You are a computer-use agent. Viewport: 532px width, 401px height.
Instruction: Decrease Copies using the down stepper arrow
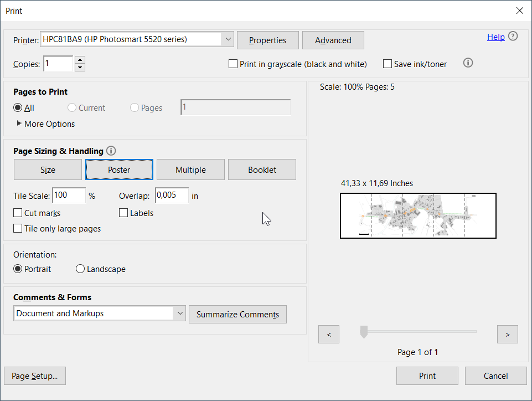[80, 67]
